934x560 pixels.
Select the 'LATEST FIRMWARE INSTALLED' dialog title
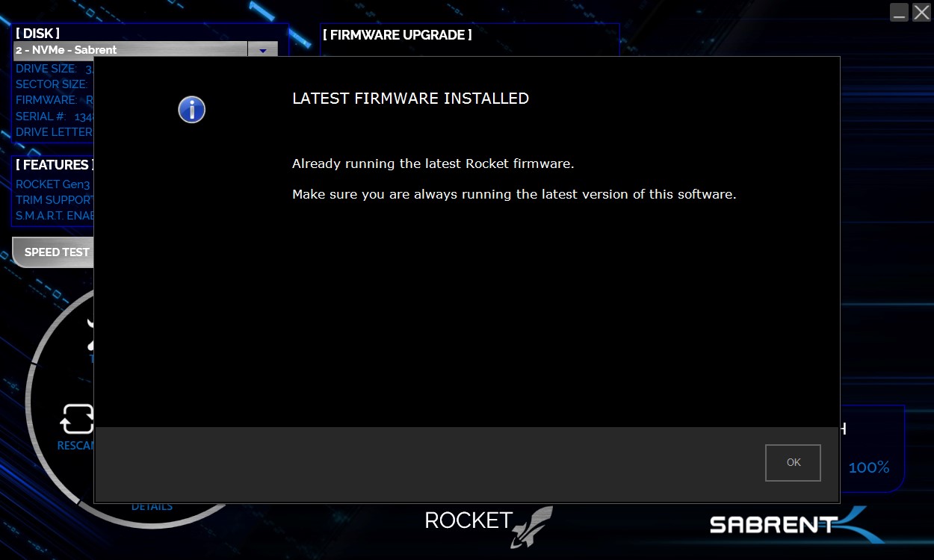point(410,99)
